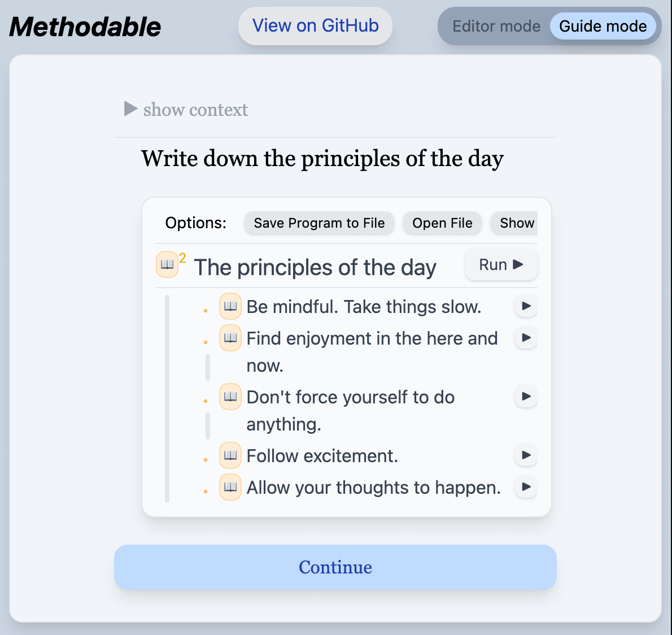Switch to Editor mode

point(496,26)
